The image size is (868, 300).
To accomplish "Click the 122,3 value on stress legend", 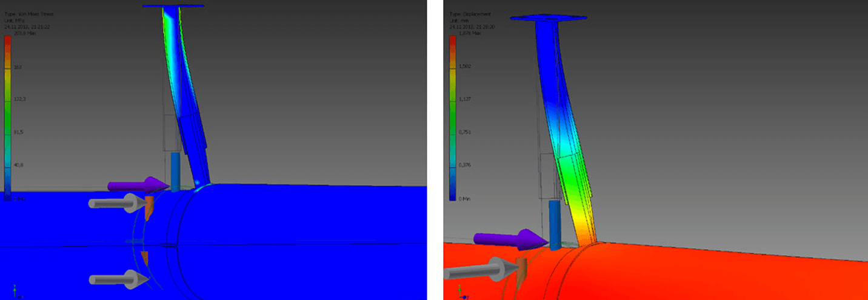I will (19, 99).
